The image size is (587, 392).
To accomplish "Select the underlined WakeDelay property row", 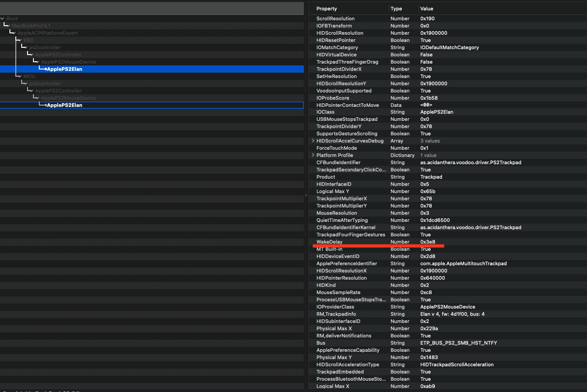I will 361,242.
